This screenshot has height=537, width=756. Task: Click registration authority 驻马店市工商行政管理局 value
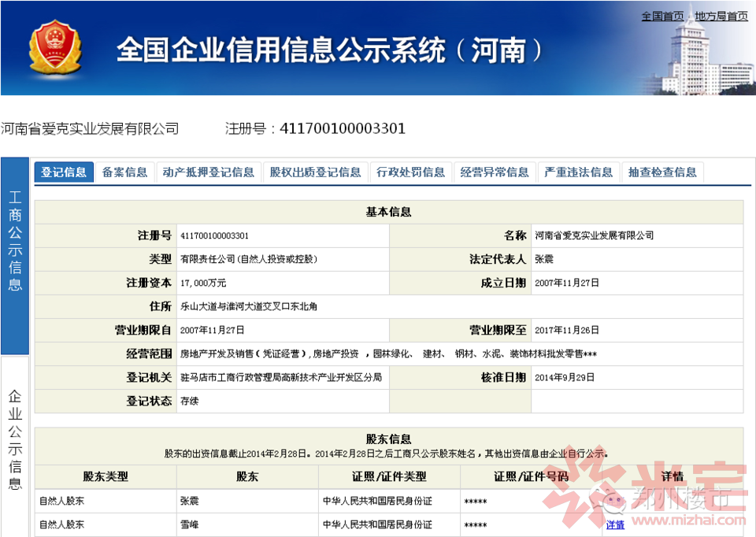(x=281, y=377)
